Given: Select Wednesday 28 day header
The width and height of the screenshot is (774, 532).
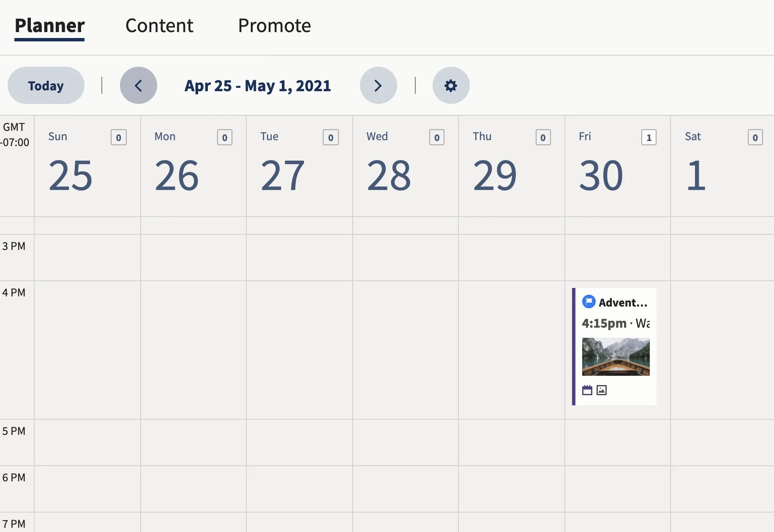Looking at the screenshot, I should pyautogui.click(x=406, y=166).
